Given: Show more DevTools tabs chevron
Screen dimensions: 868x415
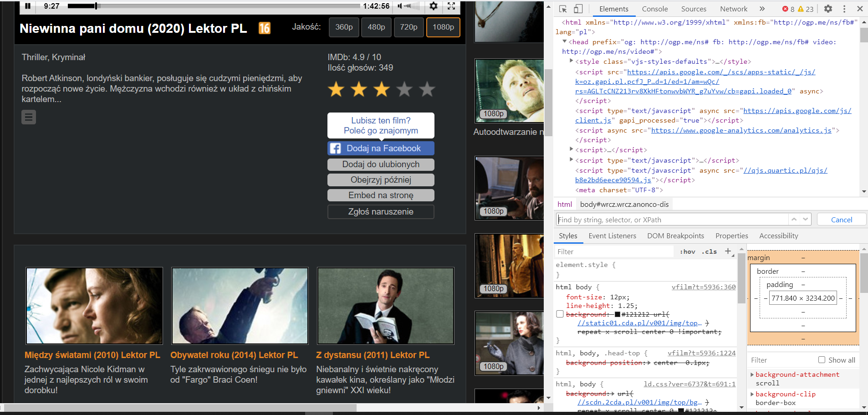Looking at the screenshot, I should coord(762,9).
